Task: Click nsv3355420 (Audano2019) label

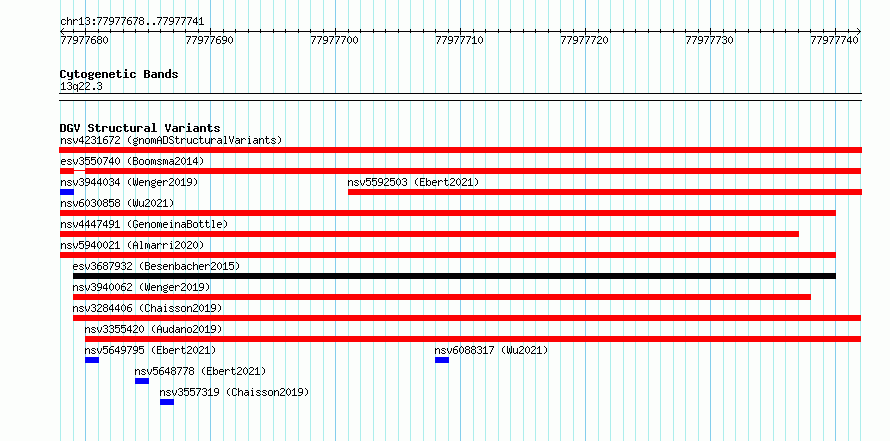Action: (x=153, y=329)
